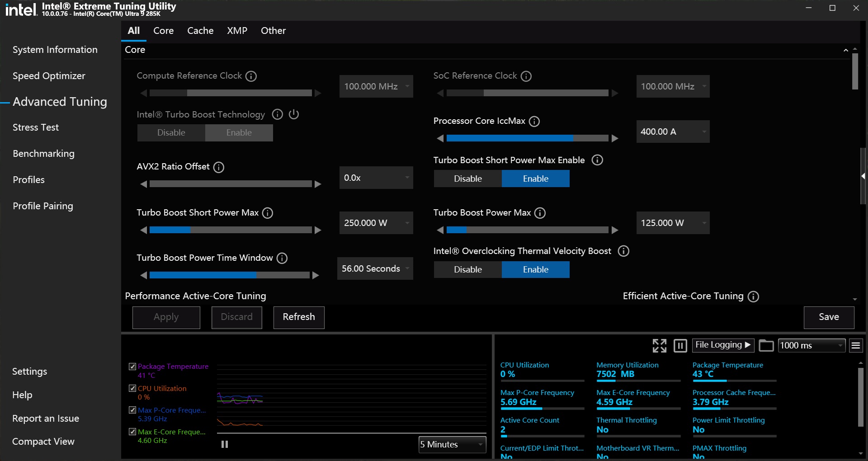Expand monitor panel to full view icon

(x=660, y=346)
